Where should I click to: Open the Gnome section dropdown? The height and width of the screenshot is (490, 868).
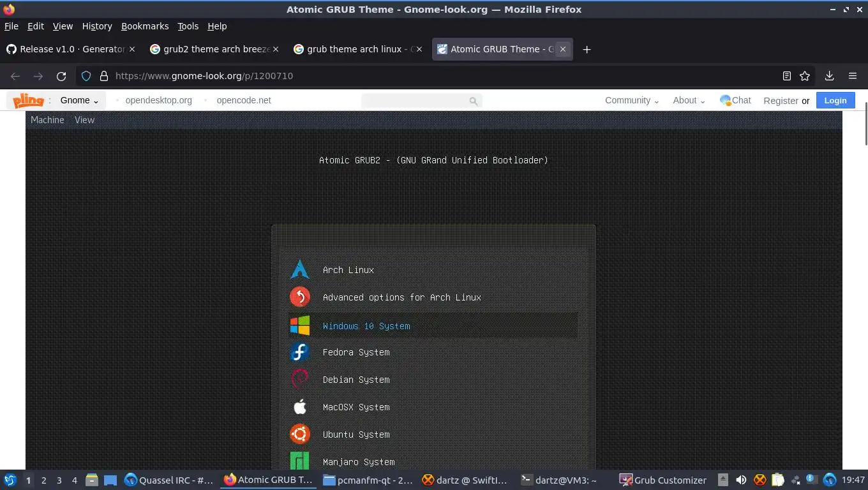tap(79, 100)
